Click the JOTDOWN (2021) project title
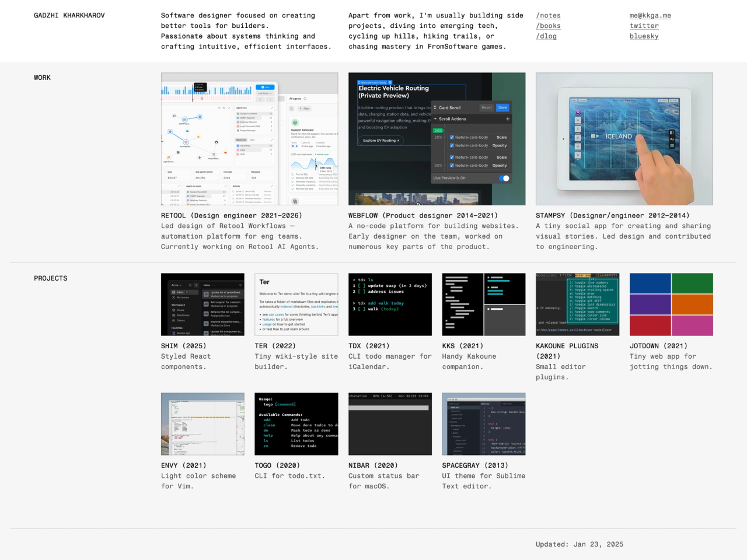Viewport: 747px width, 560px height. coord(658,346)
